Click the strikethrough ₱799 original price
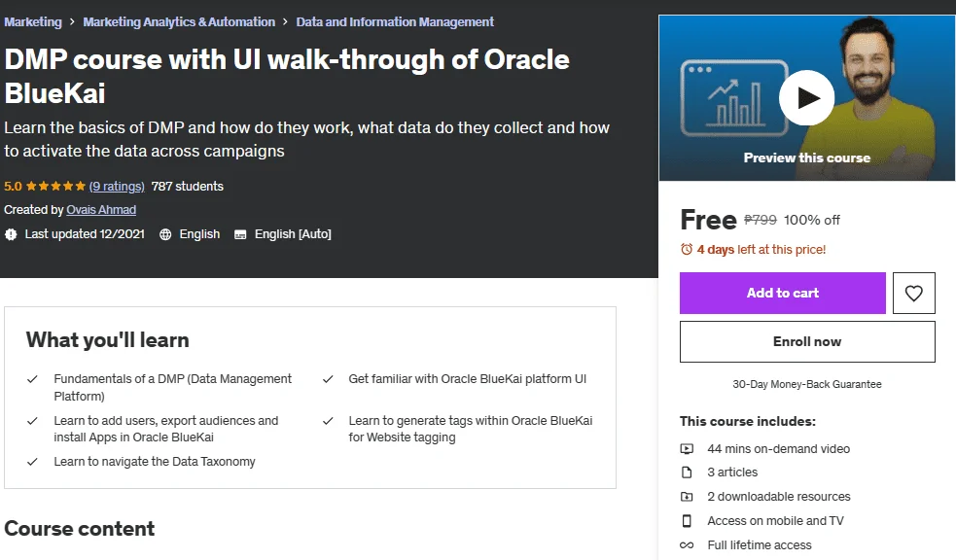 [760, 220]
